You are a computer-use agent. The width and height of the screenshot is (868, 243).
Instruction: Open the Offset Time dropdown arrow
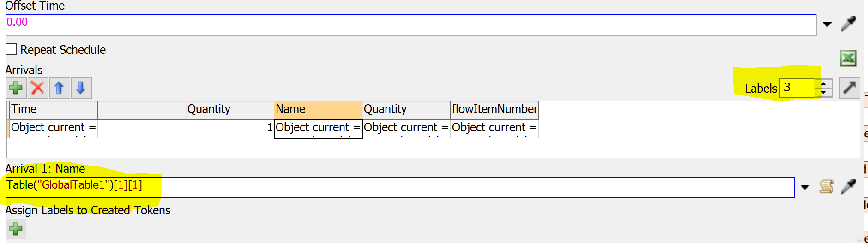tap(827, 24)
